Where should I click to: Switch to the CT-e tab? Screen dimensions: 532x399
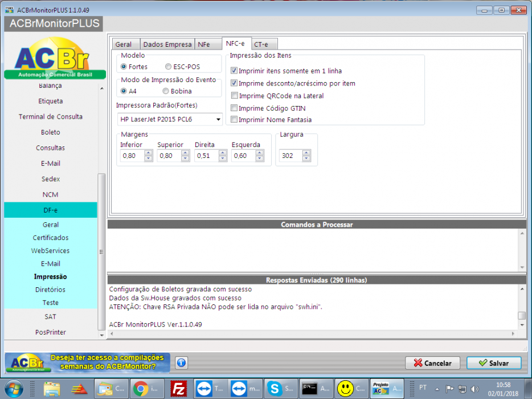click(264, 44)
